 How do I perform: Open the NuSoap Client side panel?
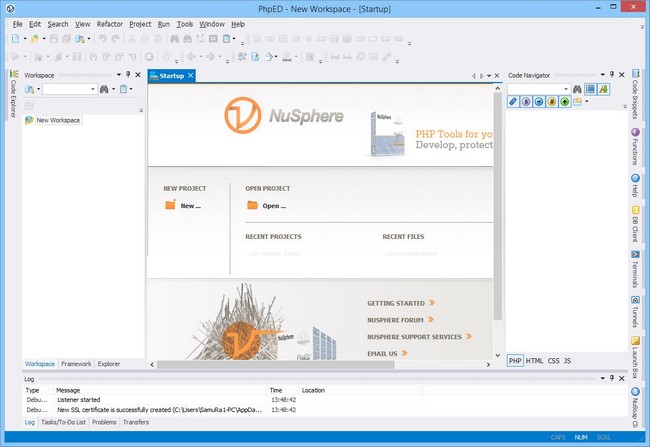pos(635,407)
